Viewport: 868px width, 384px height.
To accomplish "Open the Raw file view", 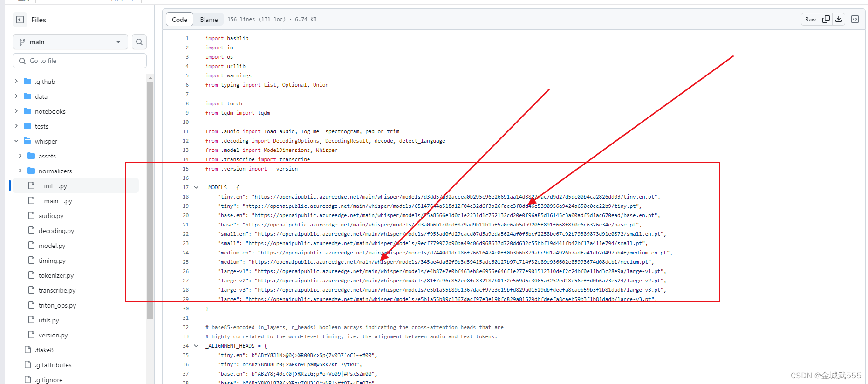I will tap(810, 19).
